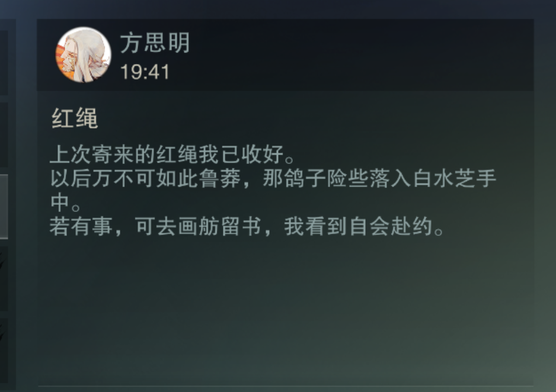This screenshot has height=392, width=556.
Task: Click the 19:41 message timestamp
Action: (145, 72)
